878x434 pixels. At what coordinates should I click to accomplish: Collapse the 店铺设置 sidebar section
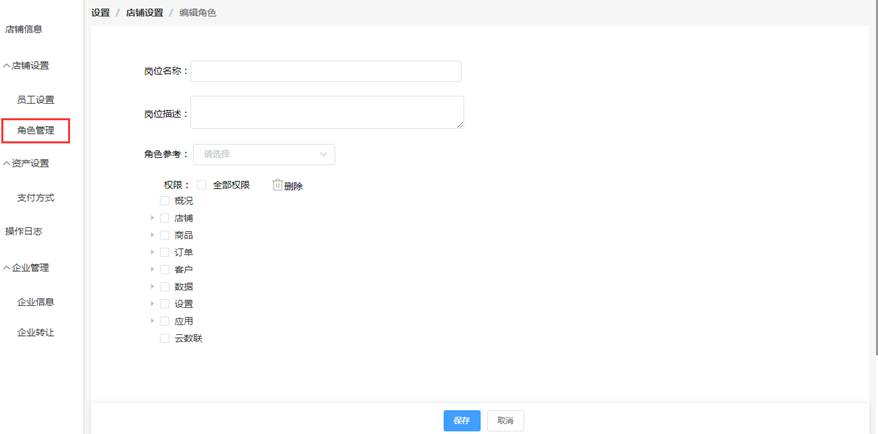pos(27,66)
